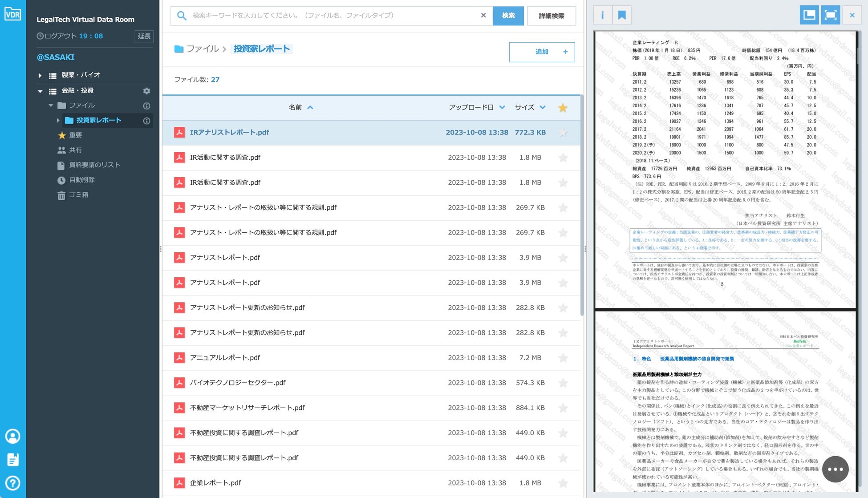The image size is (868, 498).
Task: Open the document notes icon in the sidebar
Action: click(x=12, y=459)
